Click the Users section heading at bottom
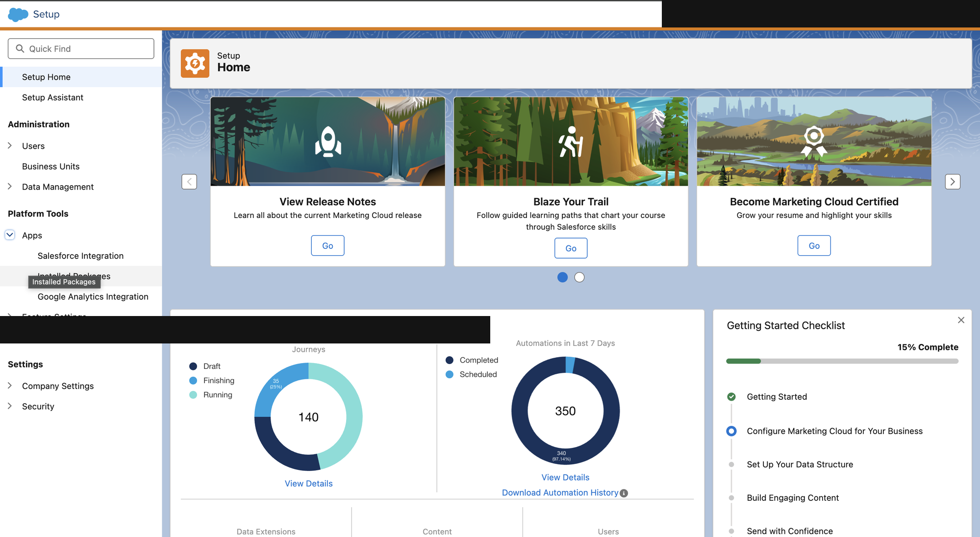The width and height of the screenshot is (980, 537). [x=608, y=532]
